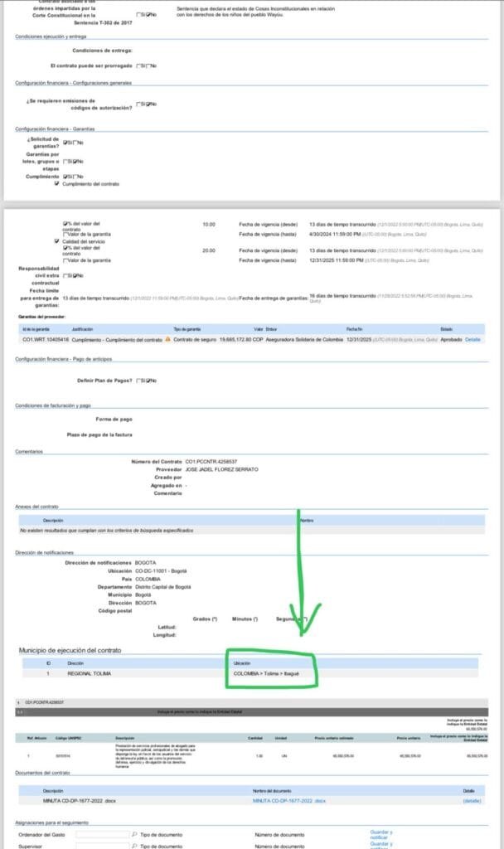Screen dimensions: 504x849
Task: Focus the Ordenador del Gasto input field
Action: coord(102,834)
